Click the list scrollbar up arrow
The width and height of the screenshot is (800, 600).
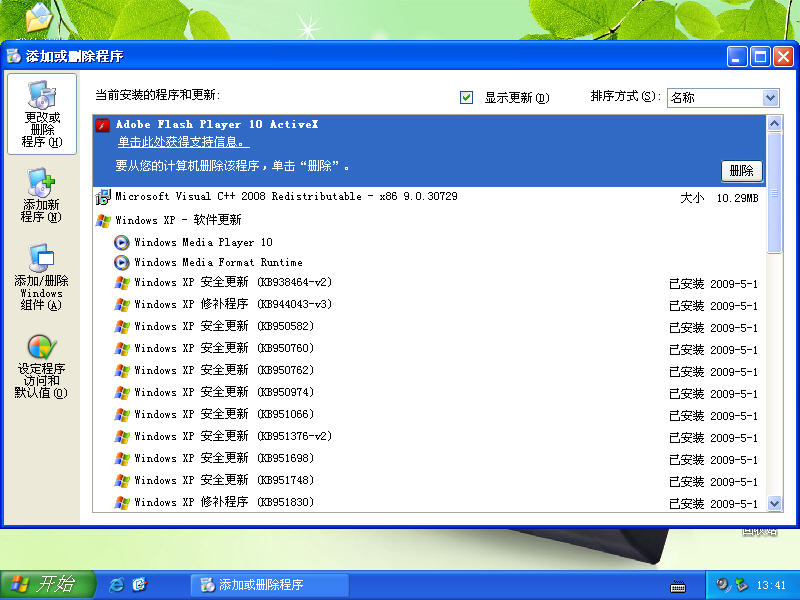774,123
